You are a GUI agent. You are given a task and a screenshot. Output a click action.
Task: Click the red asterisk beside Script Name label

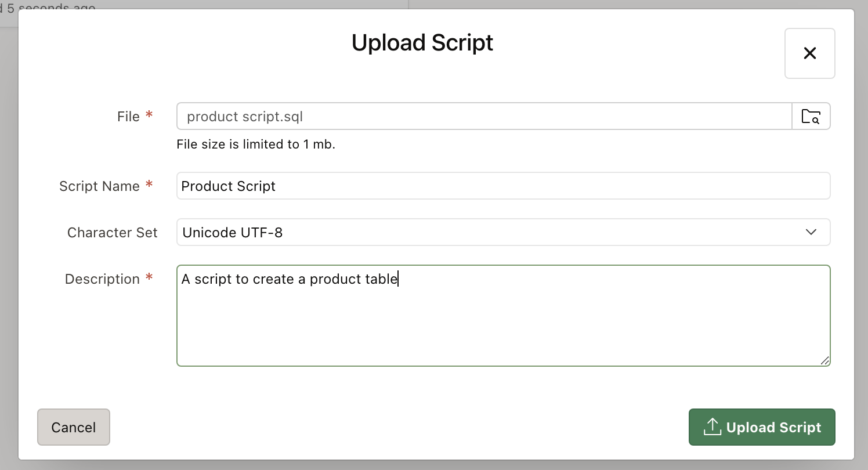[x=149, y=185]
